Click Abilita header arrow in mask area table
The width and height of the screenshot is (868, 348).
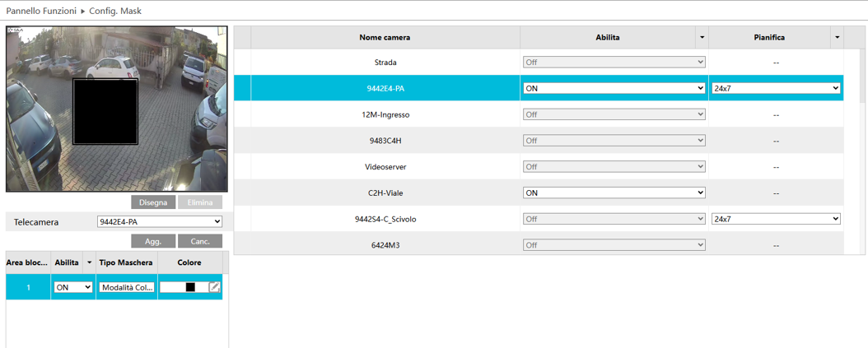pos(89,262)
